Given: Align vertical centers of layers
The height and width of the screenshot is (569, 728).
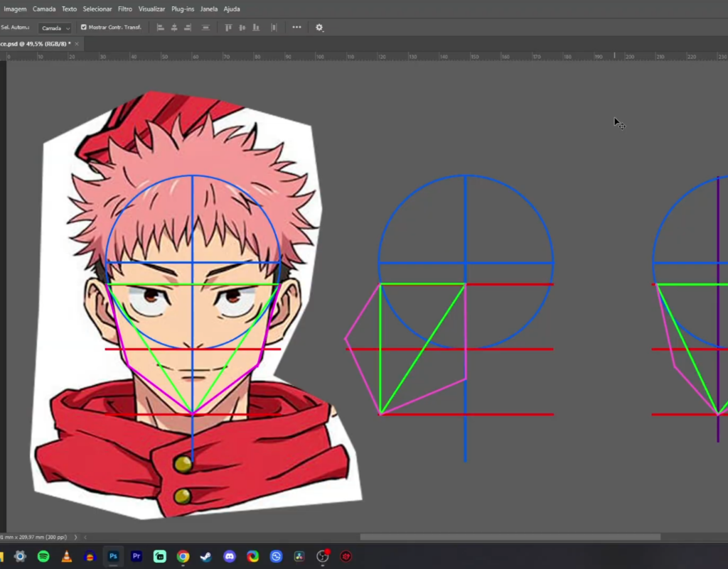Looking at the screenshot, I should pos(242,28).
